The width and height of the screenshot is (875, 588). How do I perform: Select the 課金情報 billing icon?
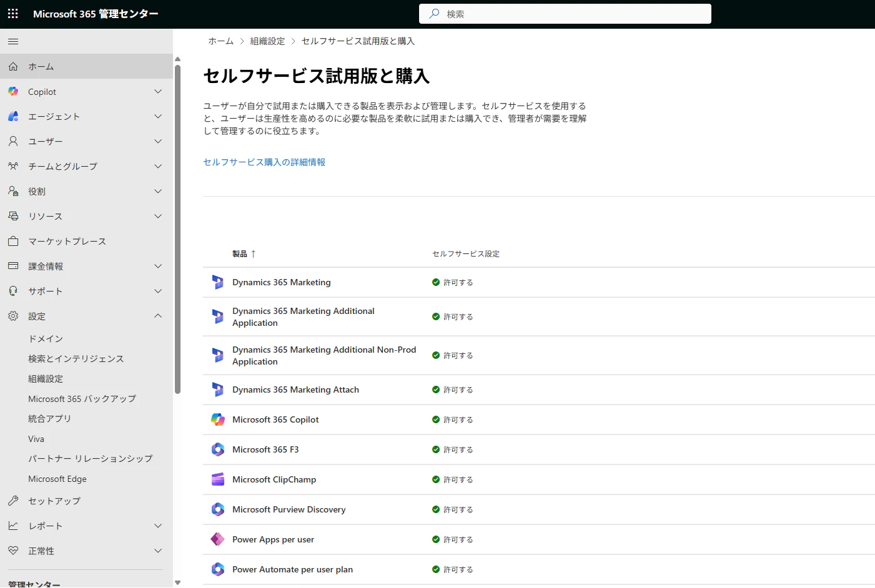(12, 266)
